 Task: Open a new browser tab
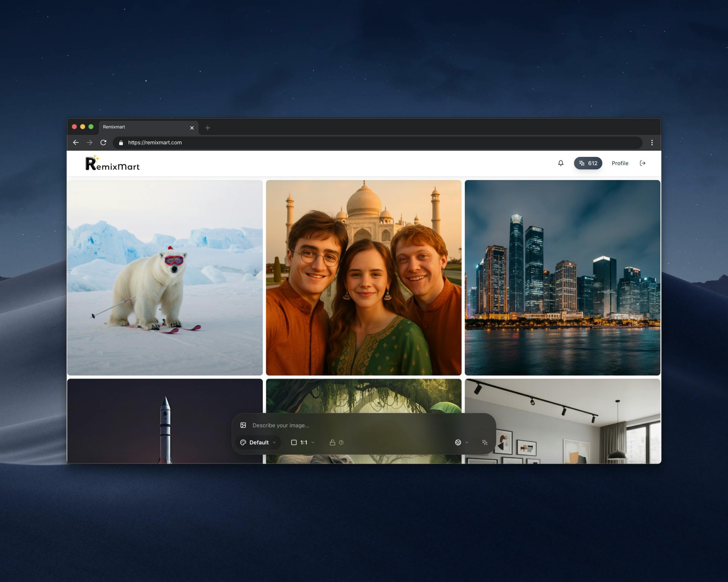207,128
